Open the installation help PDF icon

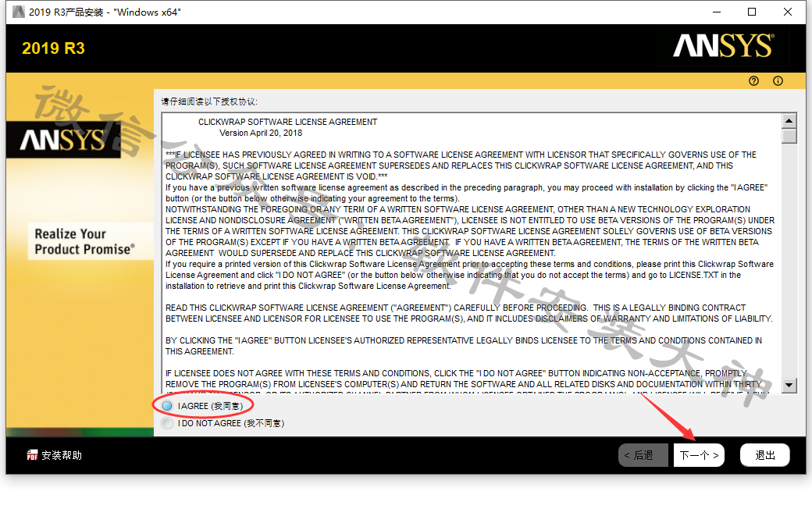coord(32,455)
